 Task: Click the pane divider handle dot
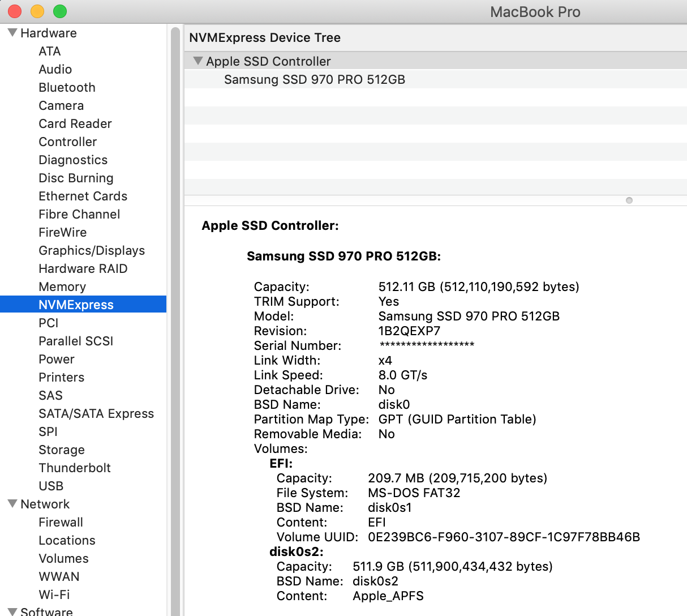pyautogui.click(x=629, y=200)
